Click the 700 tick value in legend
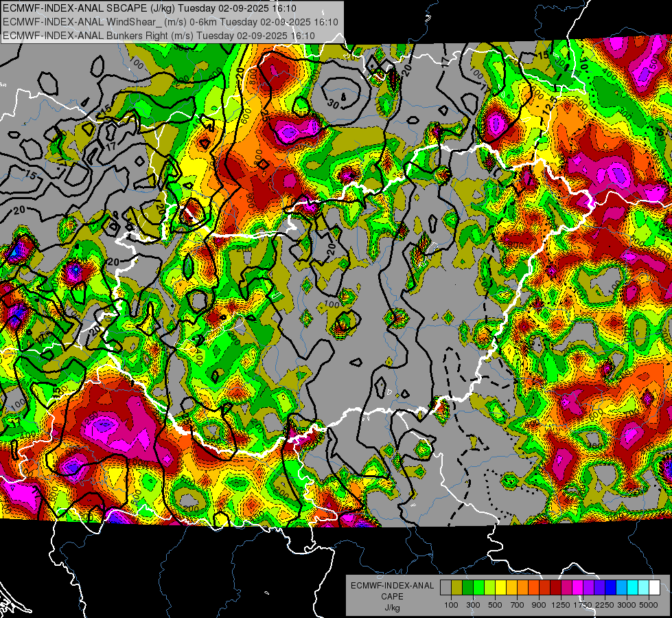This screenshot has width=672, height=618. pos(518,605)
